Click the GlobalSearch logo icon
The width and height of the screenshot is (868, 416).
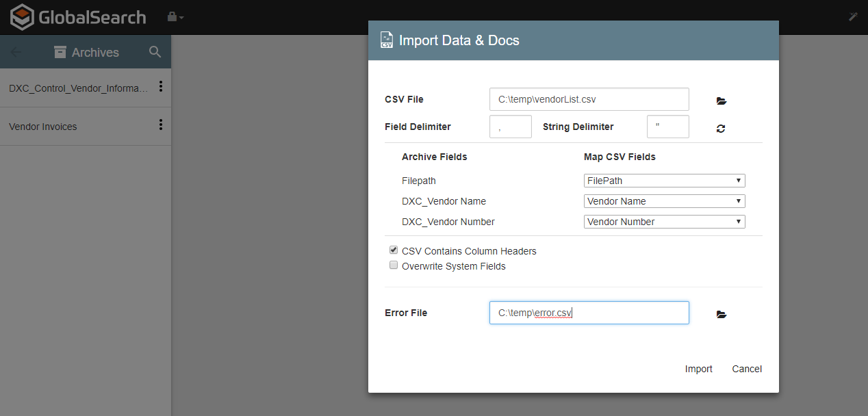[22, 17]
